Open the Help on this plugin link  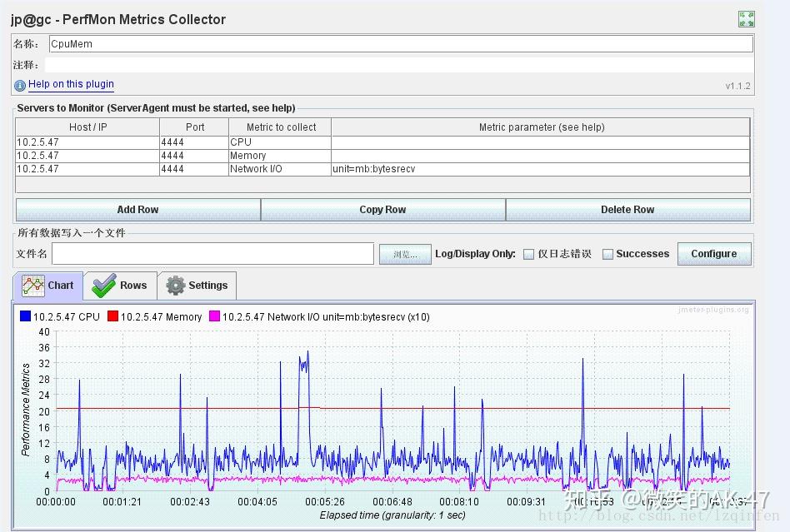tap(71, 84)
